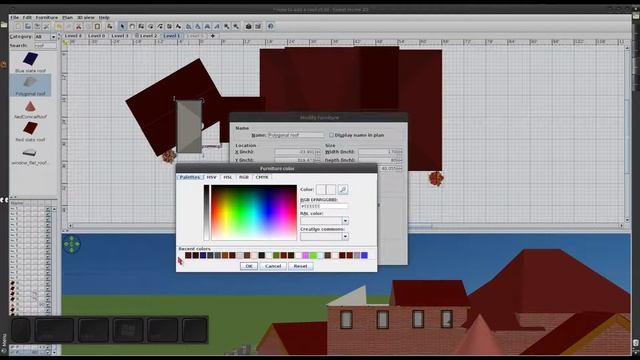640x360 pixels.
Task: Choose the Create rooms tool
Action: (x=150, y=26)
